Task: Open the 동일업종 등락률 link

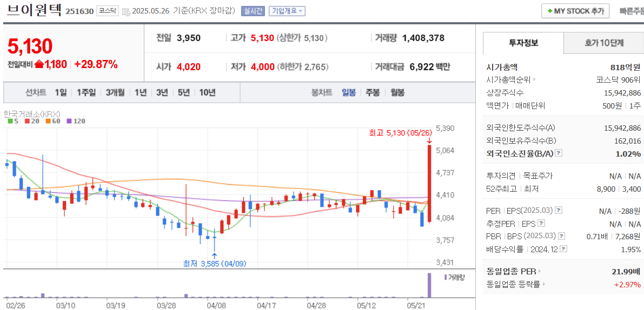Action: point(513,284)
